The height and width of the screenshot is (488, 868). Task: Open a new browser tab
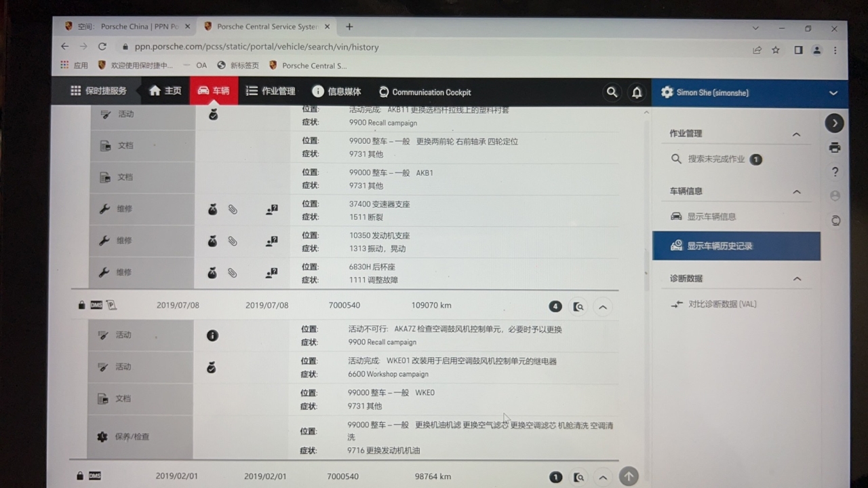click(x=349, y=26)
